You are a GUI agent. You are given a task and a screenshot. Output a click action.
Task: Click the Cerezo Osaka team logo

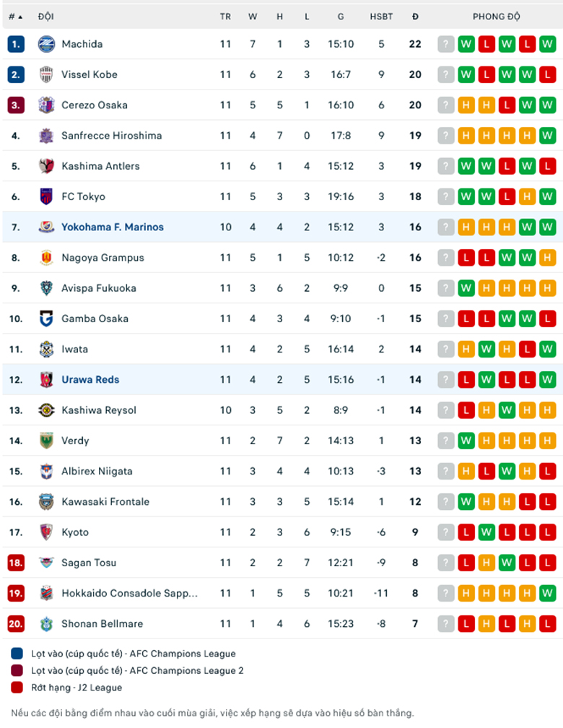coord(46,105)
